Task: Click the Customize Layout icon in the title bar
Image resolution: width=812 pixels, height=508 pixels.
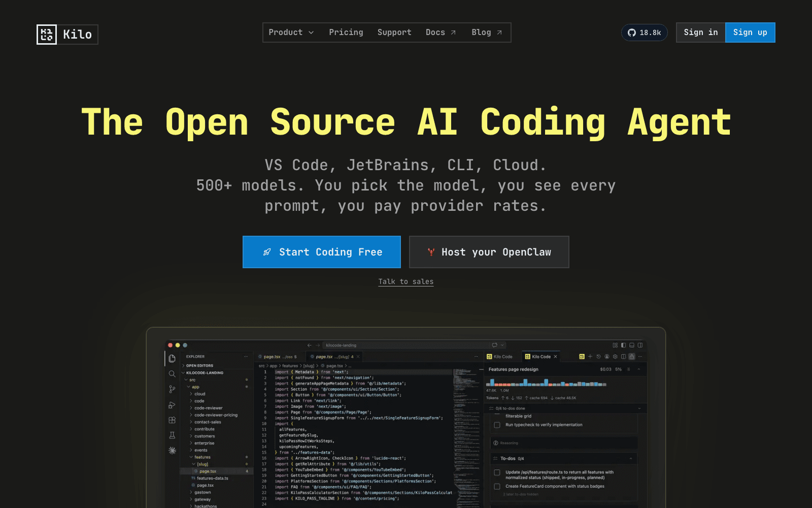Action: click(x=615, y=345)
